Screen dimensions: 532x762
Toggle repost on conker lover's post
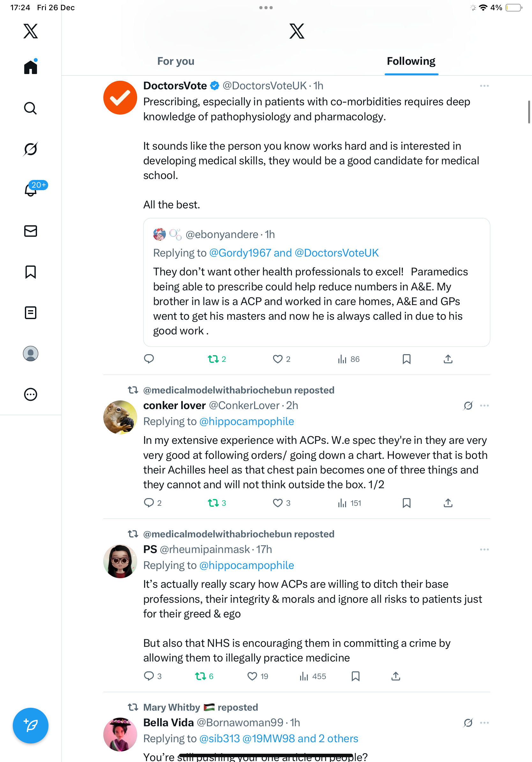pyautogui.click(x=213, y=503)
